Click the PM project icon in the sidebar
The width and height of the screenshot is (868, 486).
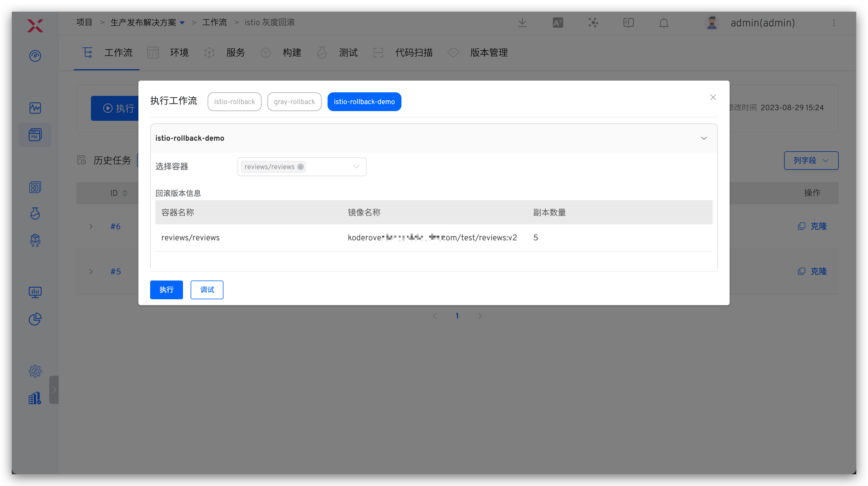coord(35,135)
